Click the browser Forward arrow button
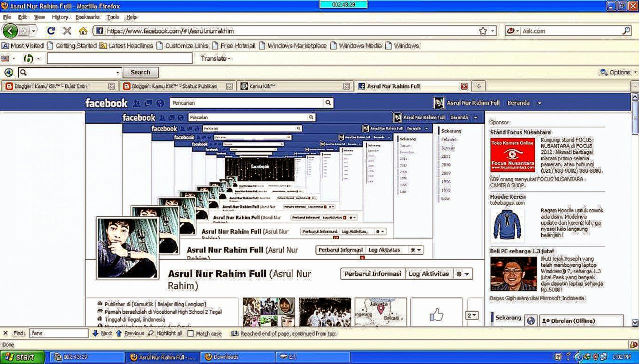 point(23,31)
